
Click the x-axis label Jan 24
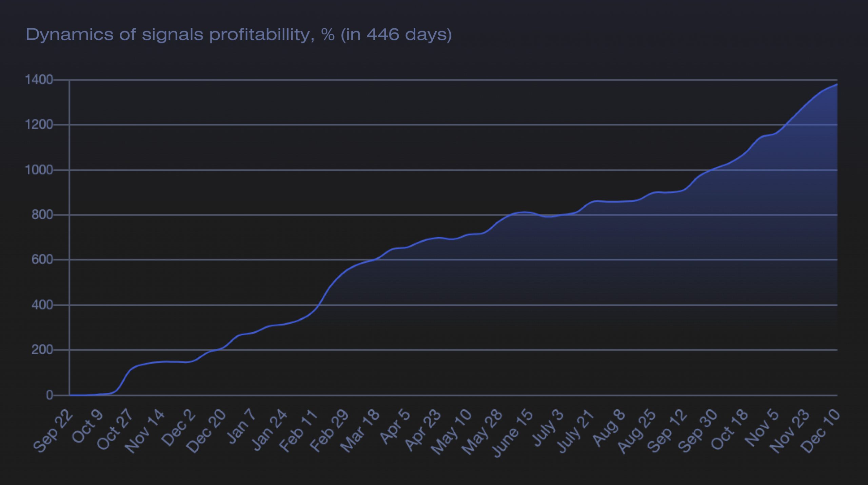[x=270, y=430]
